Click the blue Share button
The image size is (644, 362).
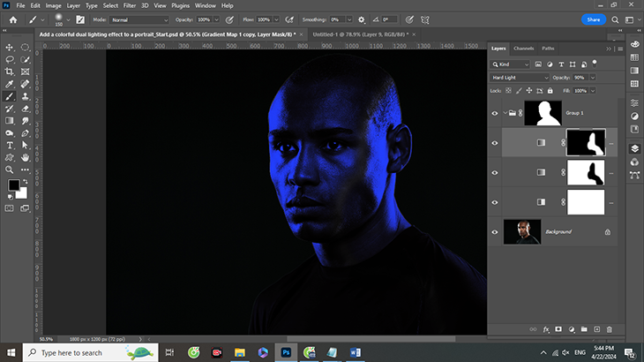(x=594, y=19)
